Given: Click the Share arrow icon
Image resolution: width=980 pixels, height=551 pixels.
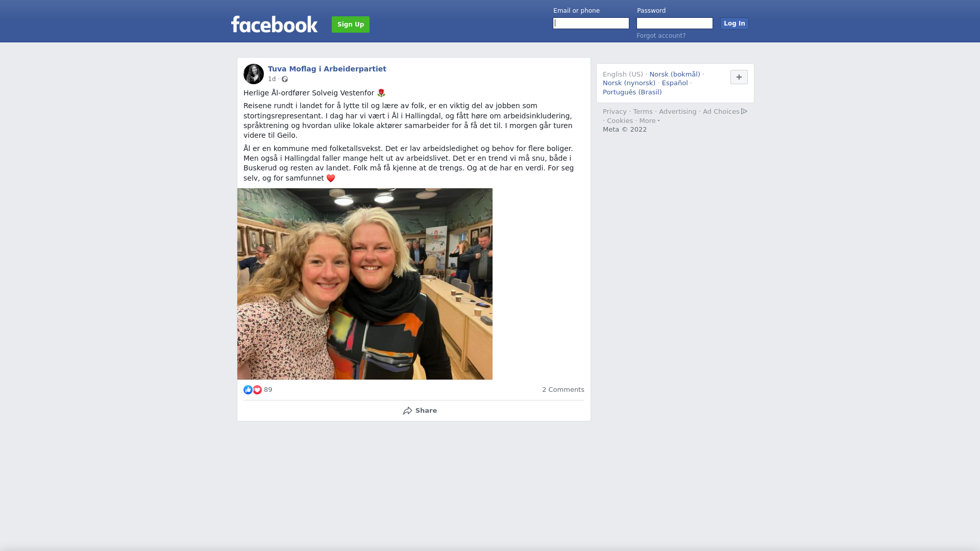Looking at the screenshot, I should click(x=407, y=411).
